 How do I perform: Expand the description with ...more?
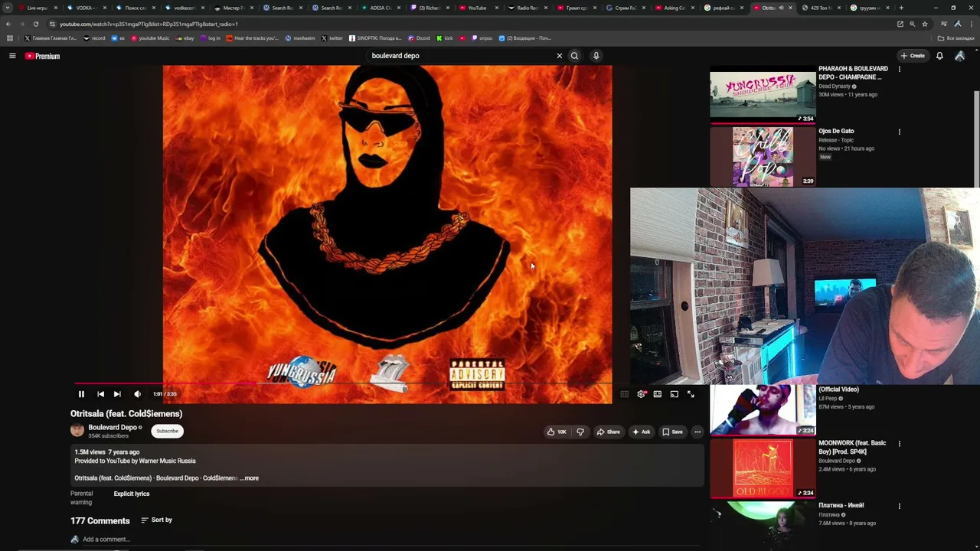coord(250,478)
